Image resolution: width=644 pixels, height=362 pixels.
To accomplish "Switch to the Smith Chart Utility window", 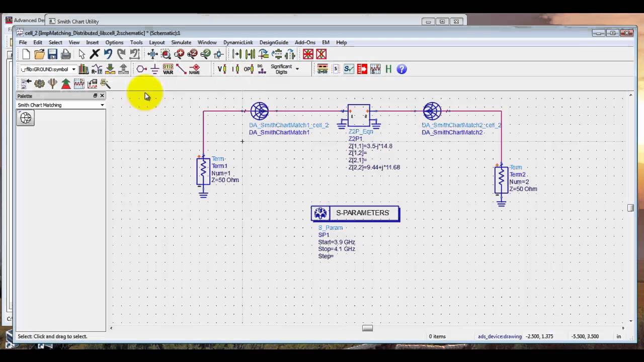I will [78, 21].
